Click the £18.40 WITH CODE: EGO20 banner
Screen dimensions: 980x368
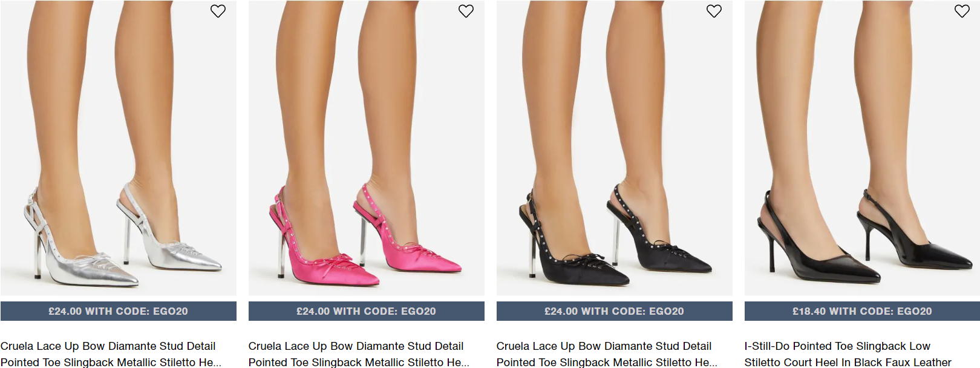pos(862,311)
